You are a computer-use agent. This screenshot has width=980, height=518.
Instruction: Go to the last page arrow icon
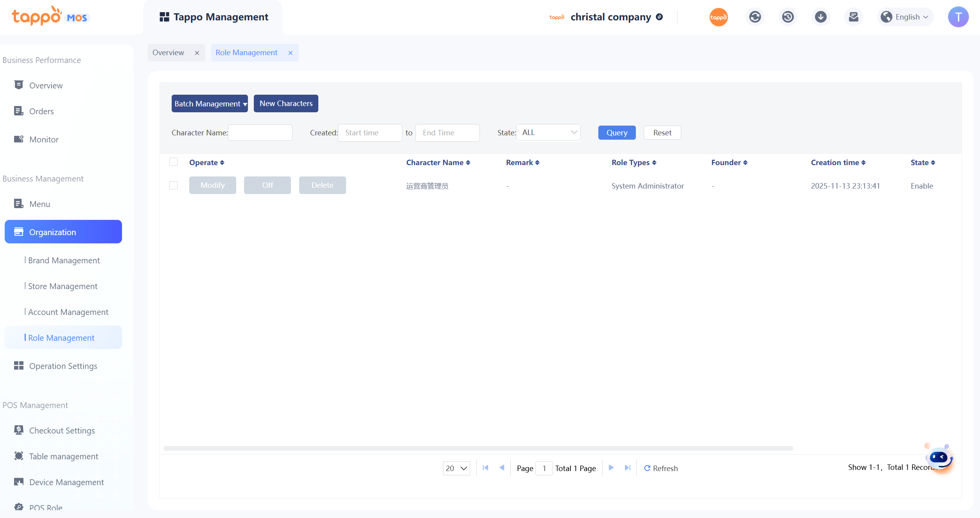[628, 468]
